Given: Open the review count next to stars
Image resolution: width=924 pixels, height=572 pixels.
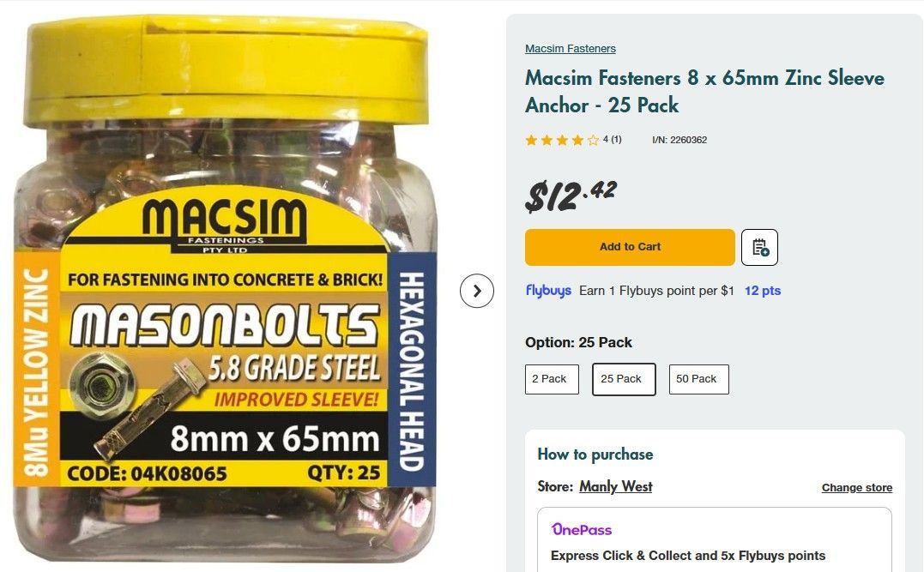Looking at the screenshot, I should 613,140.
